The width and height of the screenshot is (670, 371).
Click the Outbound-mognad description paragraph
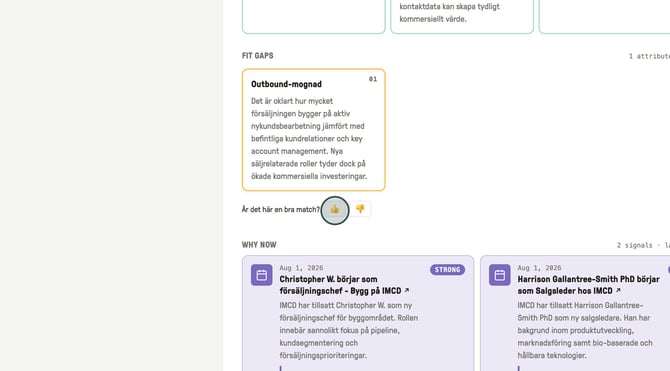[309, 138]
